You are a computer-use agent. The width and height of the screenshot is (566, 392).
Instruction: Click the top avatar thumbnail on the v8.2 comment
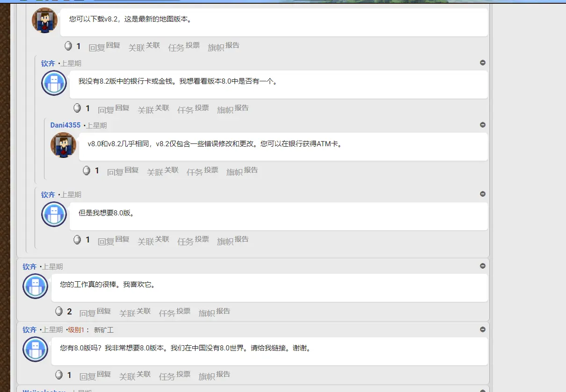[44, 20]
